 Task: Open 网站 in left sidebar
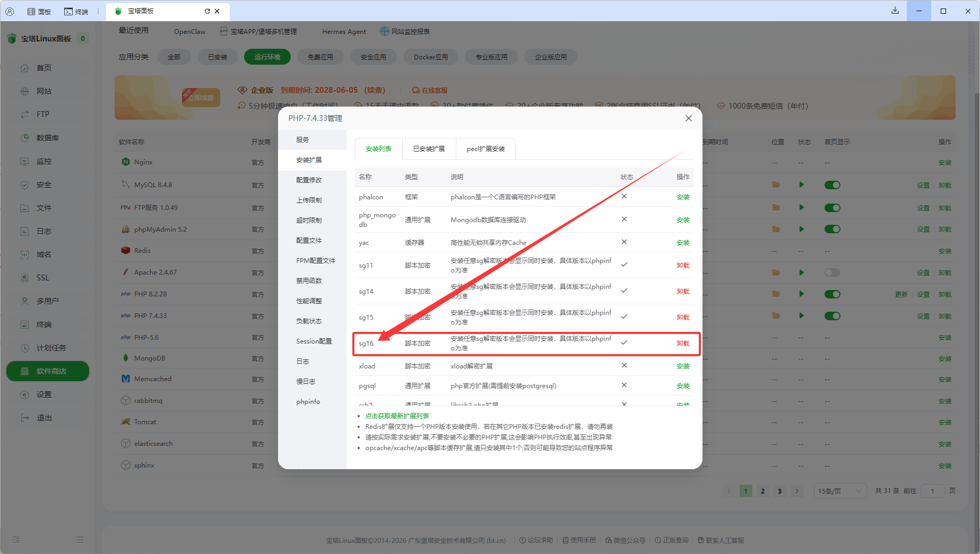coord(48,91)
